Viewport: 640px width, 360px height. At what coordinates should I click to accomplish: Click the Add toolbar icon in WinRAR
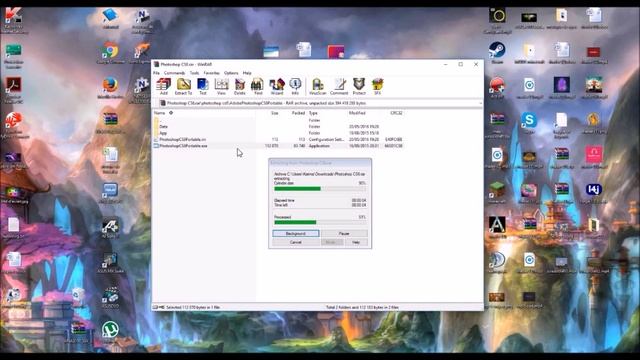pyautogui.click(x=163, y=86)
